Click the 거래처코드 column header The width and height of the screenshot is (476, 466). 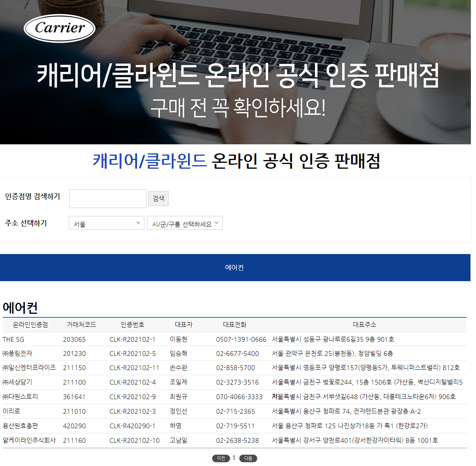[x=81, y=324]
